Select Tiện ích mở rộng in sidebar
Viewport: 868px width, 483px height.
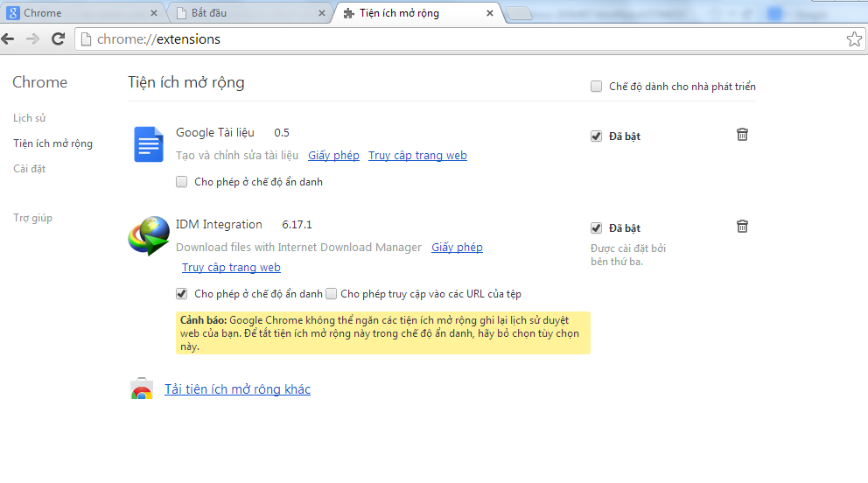click(52, 143)
